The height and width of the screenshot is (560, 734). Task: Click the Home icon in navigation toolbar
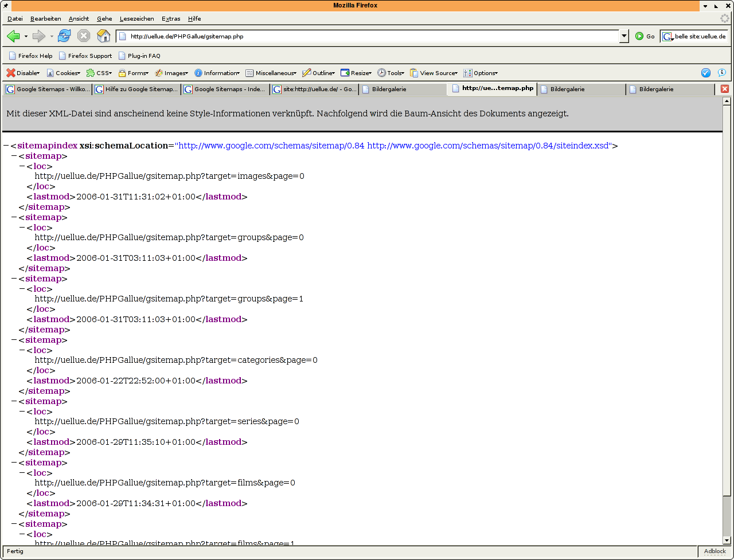point(103,36)
